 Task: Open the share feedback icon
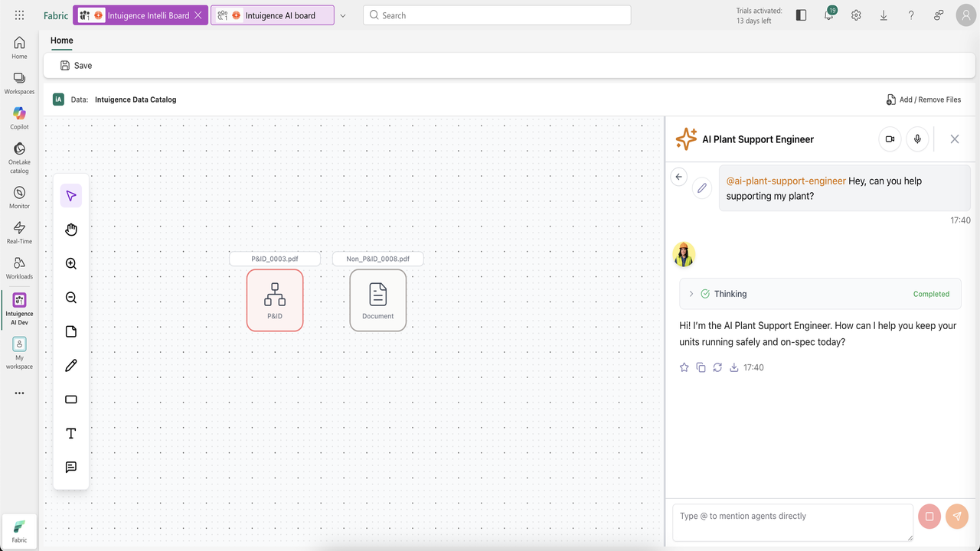point(938,15)
